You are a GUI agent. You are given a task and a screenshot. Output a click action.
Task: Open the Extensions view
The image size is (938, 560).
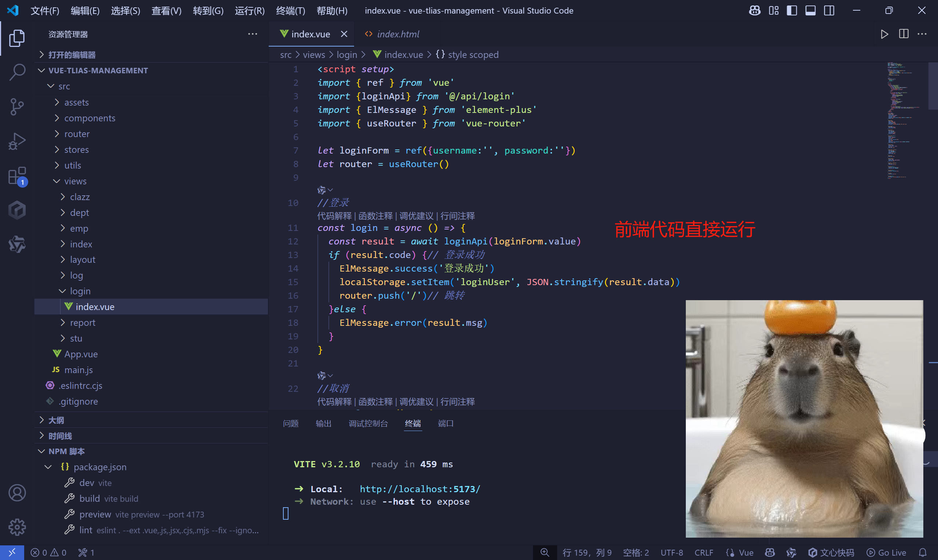click(17, 176)
